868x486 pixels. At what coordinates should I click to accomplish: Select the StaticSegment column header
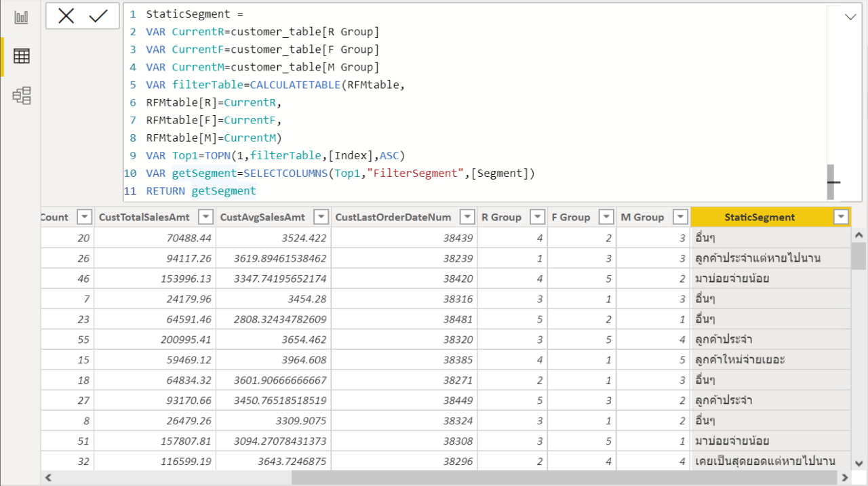[x=759, y=217]
